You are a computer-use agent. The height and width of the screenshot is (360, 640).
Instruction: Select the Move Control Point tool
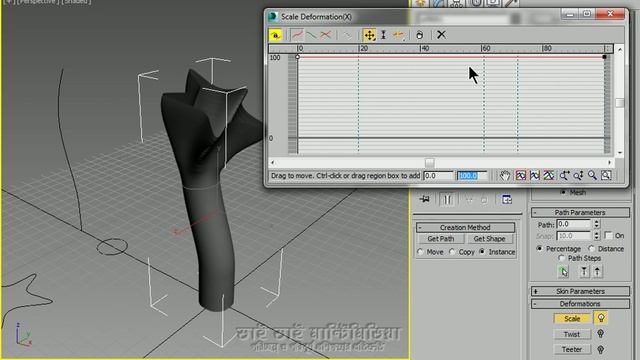[x=369, y=35]
